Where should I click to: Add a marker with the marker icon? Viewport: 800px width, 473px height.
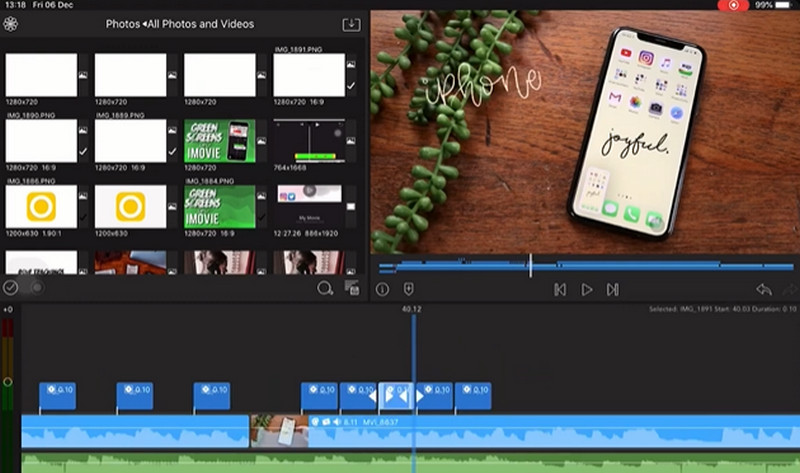tap(409, 289)
